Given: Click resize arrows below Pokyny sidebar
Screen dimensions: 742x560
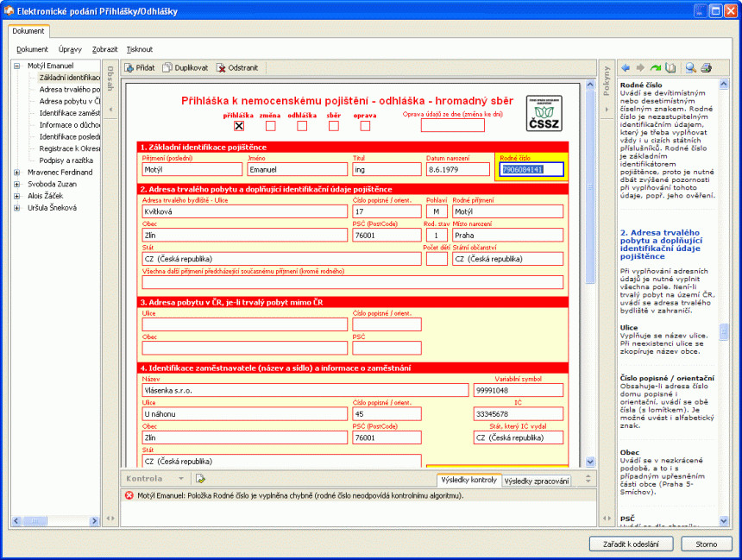Looking at the screenshot, I should (x=607, y=519).
